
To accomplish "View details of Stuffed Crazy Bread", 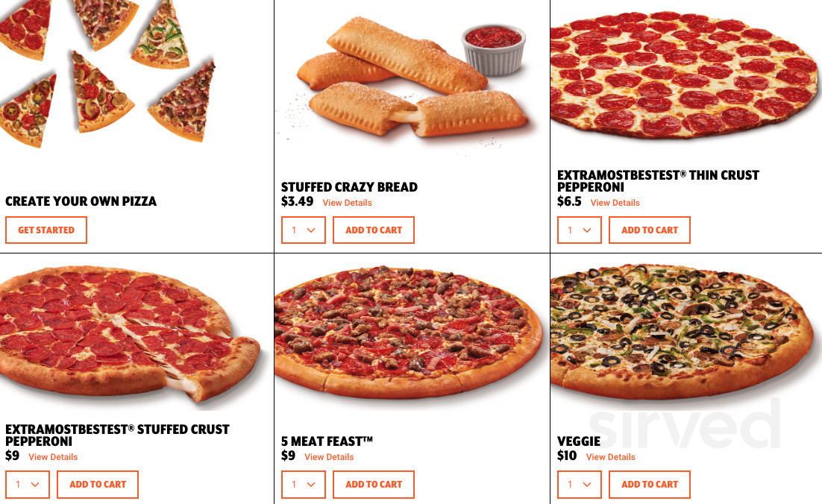I will pyautogui.click(x=347, y=203).
